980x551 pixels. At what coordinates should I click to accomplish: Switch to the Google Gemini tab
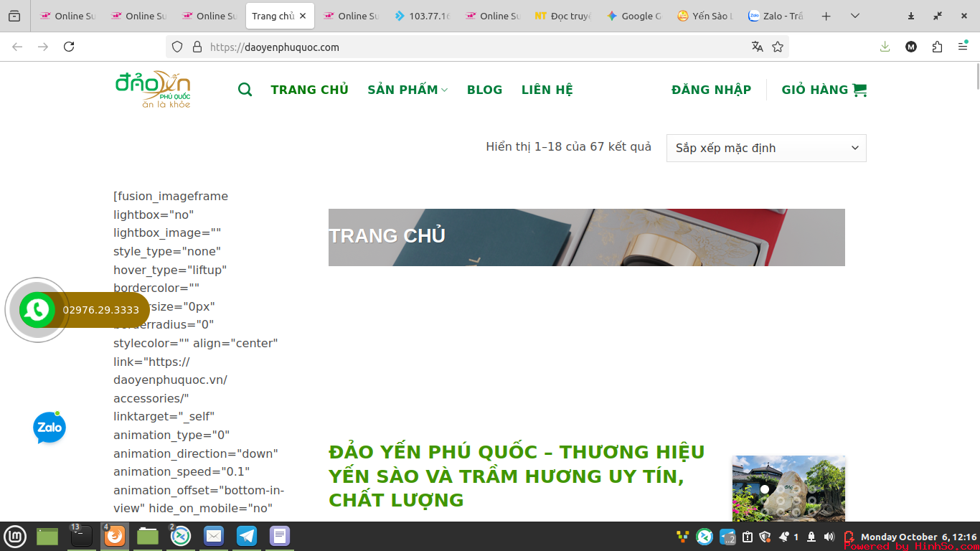[633, 16]
